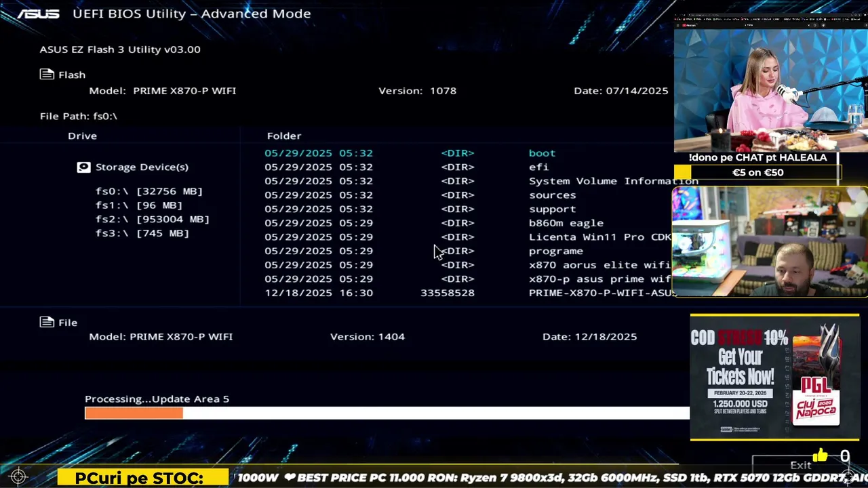Click Processing...Update Area 5 status text

(157, 399)
